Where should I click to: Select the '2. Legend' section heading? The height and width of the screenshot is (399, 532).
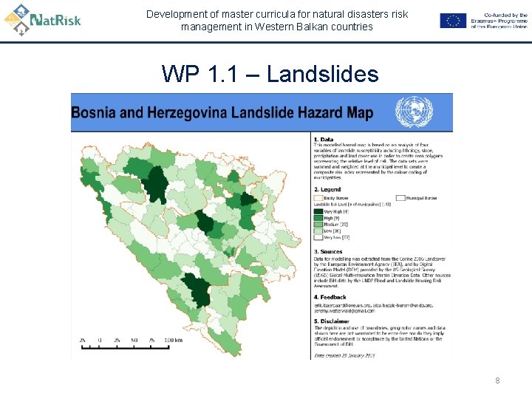(327, 190)
